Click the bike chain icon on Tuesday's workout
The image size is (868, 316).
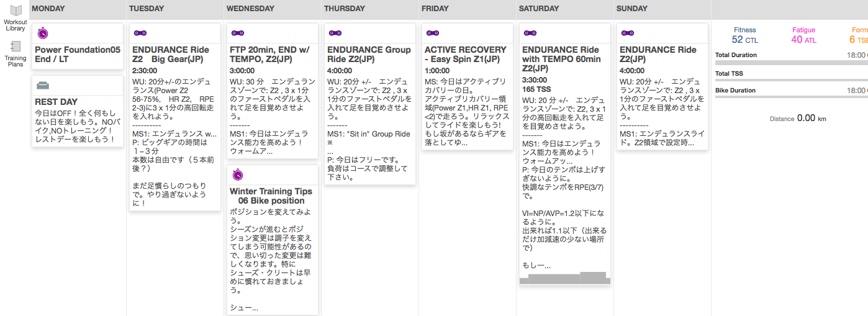(x=140, y=33)
